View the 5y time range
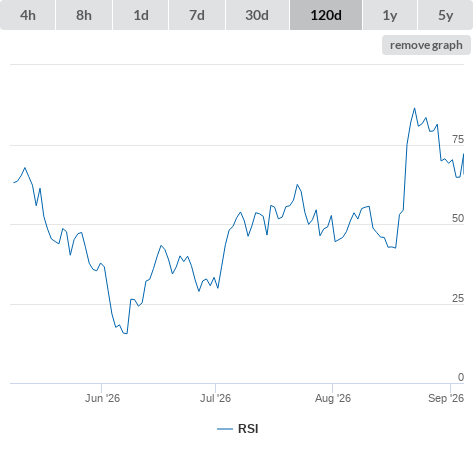The width and height of the screenshot is (474, 455). pyautogui.click(x=445, y=15)
